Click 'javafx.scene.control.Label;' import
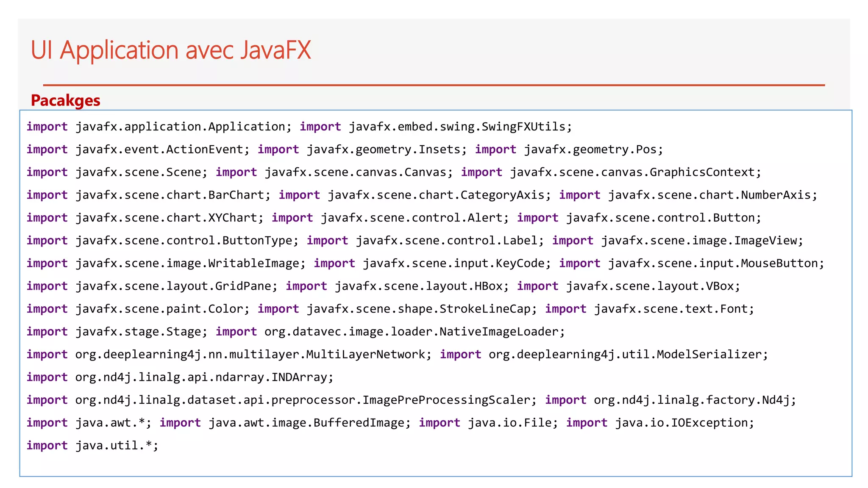Image resolution: width=868 pixels, height=488 pixels. pos(450,241)
